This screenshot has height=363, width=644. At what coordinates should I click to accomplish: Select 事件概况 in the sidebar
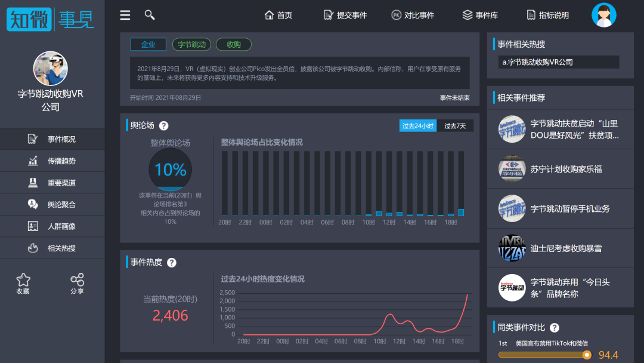point(52,139)
